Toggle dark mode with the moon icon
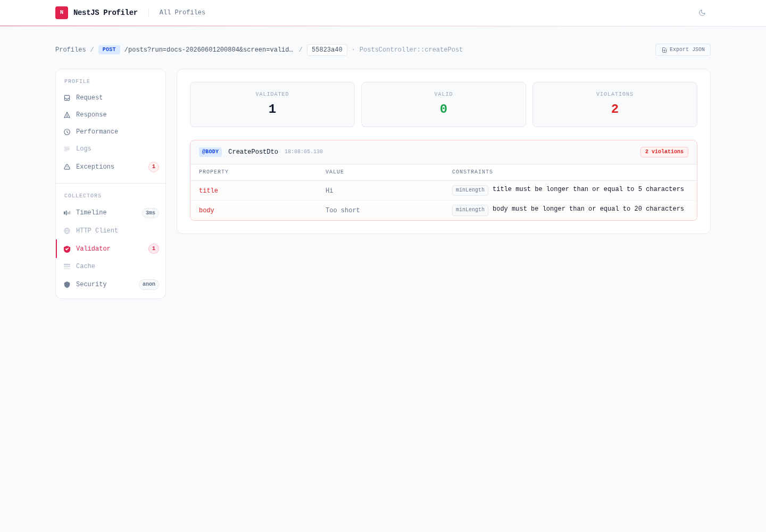This screenshot has height=532, width=766. [x=702, y=13]
